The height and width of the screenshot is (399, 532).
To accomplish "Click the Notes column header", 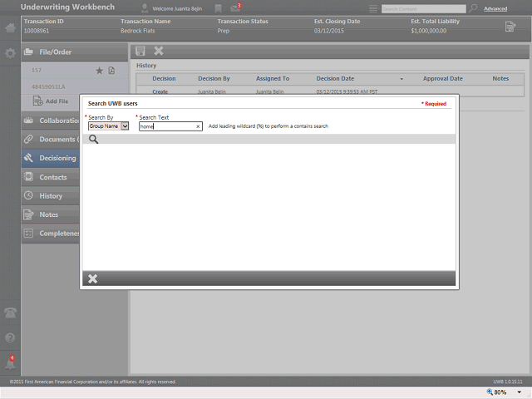I will pyautogui.click(x=500, y=79).
